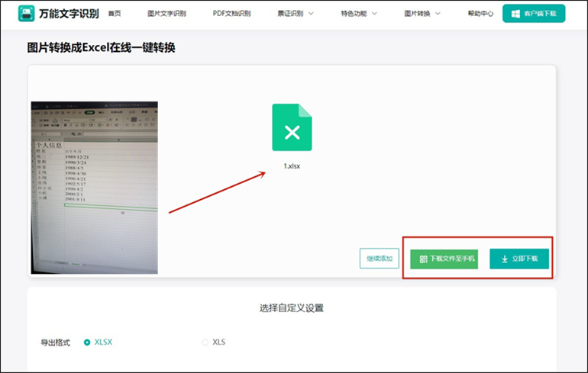Open the PDF文档识别 menu item
Screen dimensions: 588x373
pyautogui.click(x=231, y=14)
